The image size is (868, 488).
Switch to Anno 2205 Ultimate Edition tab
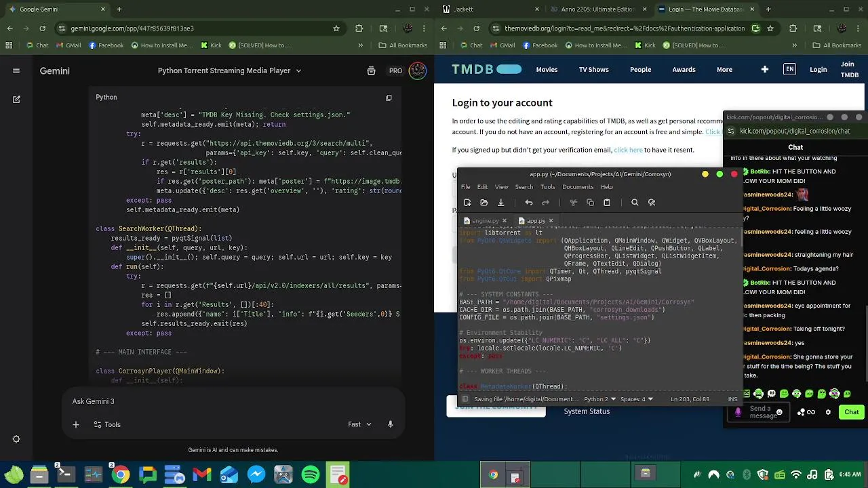pyautogui.click(x=599, y=9)
